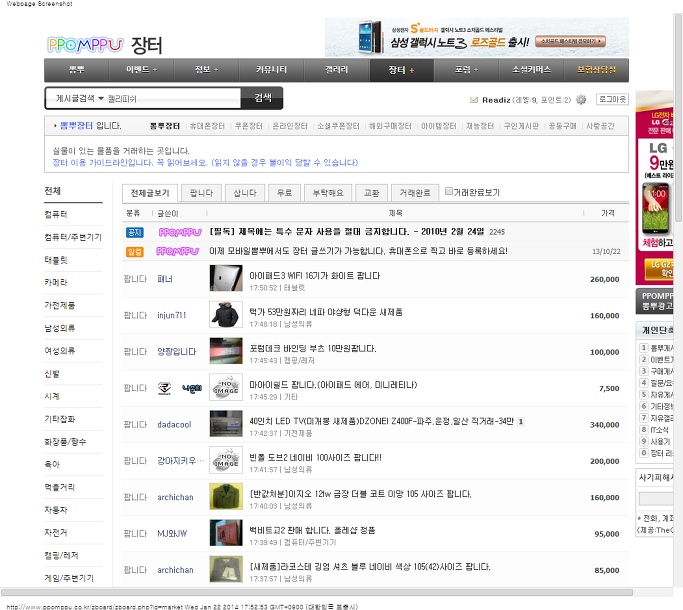This screenshot has width=683, height=610.
Task: Click into the search text field
Action: click(173, 98)
